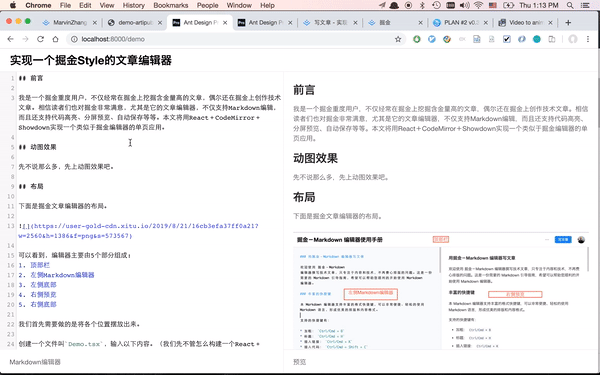Click the Markdown编辑器 footer label

[x=35, y=362]
